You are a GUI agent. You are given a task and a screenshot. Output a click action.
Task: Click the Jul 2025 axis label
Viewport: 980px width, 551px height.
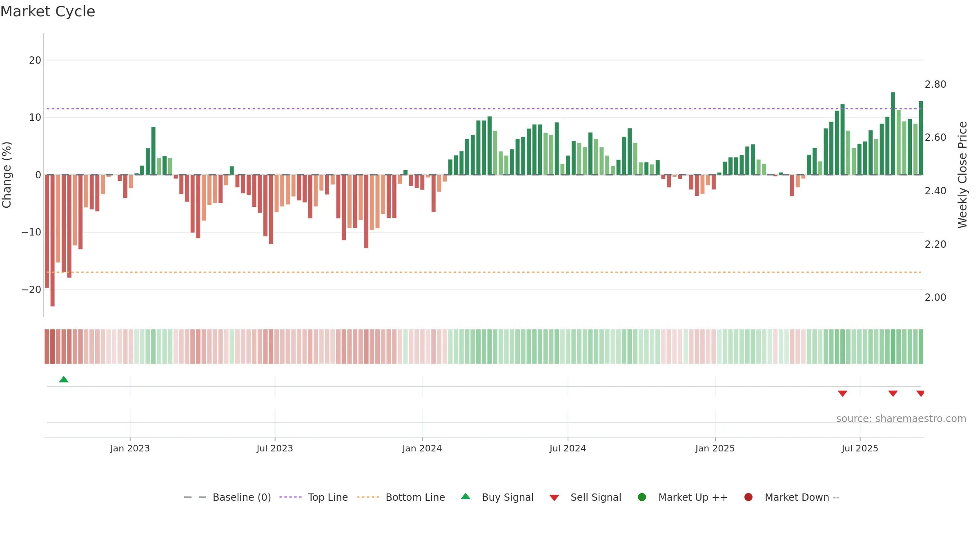tap(860, 448)
